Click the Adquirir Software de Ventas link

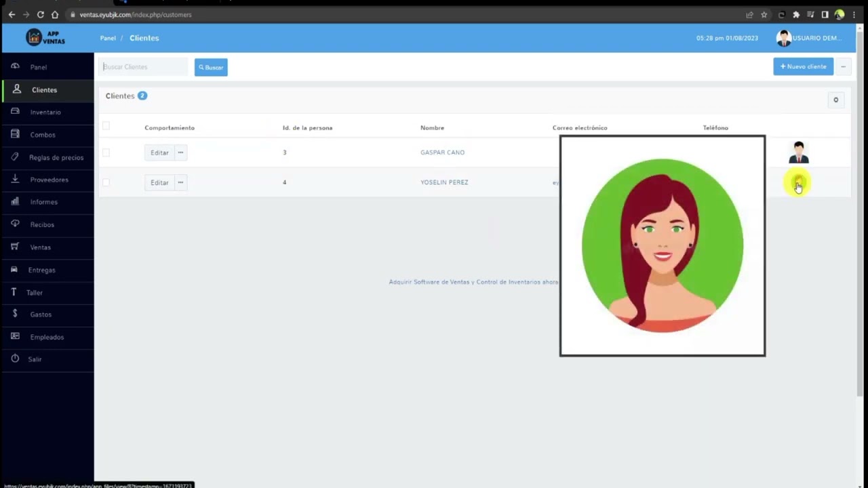[473, 282]
